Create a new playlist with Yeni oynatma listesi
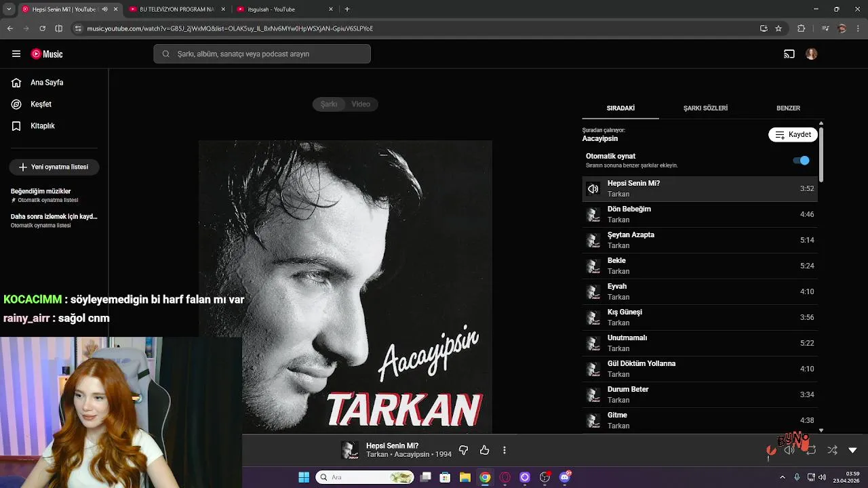Screen dimensions: 868x488 tap(54, 167)
